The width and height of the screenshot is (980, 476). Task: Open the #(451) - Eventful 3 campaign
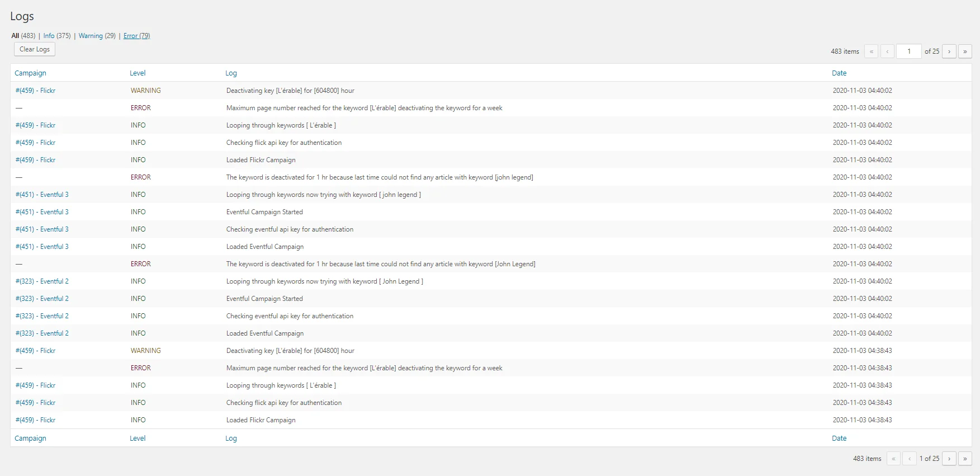tap(42, 194)
